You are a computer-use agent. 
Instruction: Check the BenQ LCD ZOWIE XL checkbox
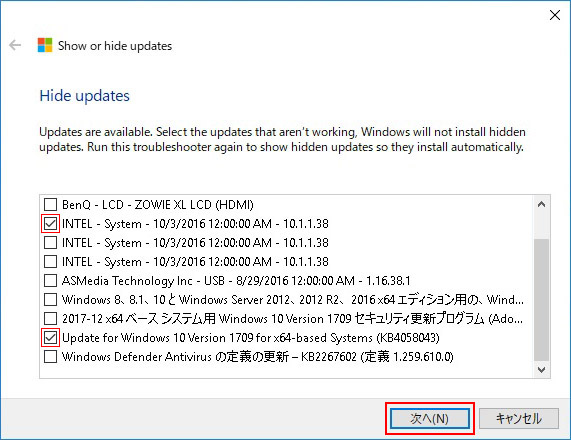pyautogui.click(x=50, y=204)
